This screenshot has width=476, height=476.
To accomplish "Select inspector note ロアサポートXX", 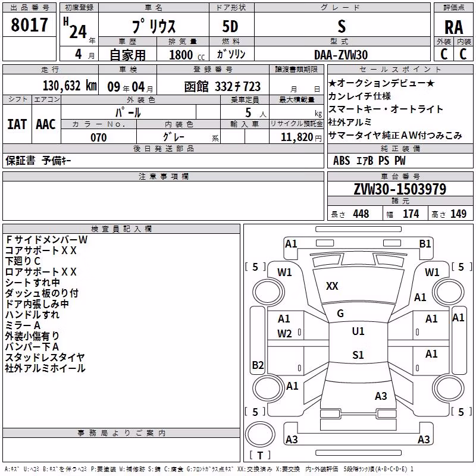I will pyautogui.click(x=40, y=272).
